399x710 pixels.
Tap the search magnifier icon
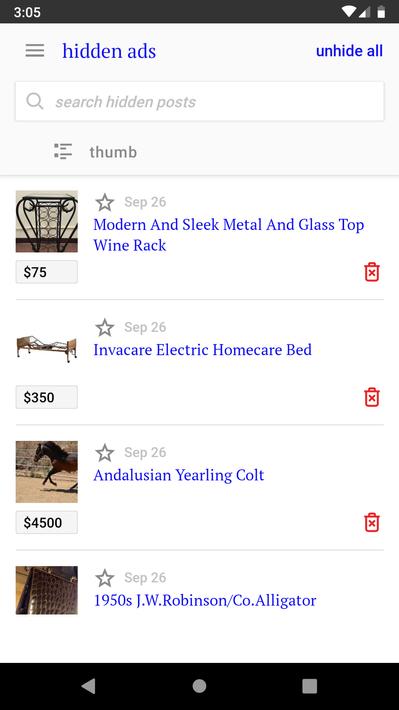[35, 101]
